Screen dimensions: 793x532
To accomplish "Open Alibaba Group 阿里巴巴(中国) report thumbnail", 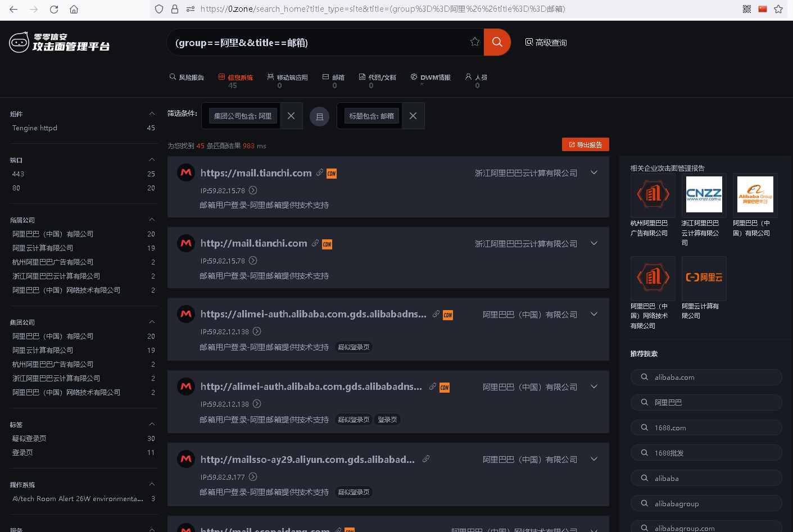I will [x=755, y=195].
